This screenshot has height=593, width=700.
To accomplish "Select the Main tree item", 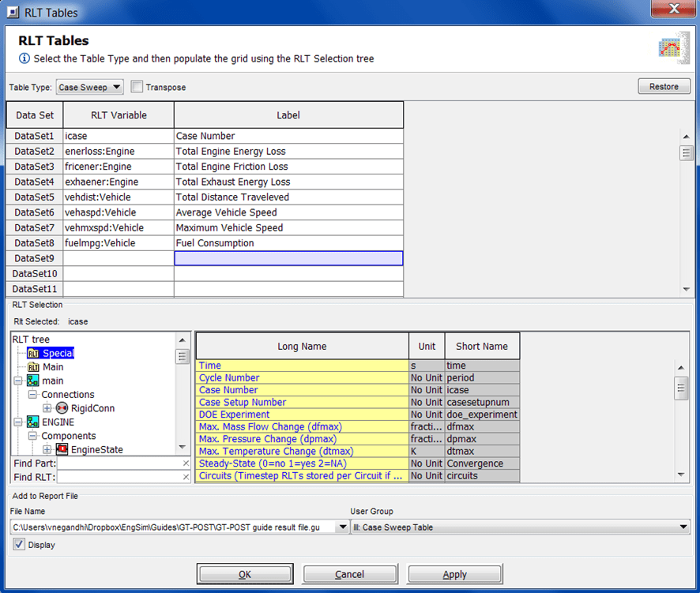I will 53,367.
